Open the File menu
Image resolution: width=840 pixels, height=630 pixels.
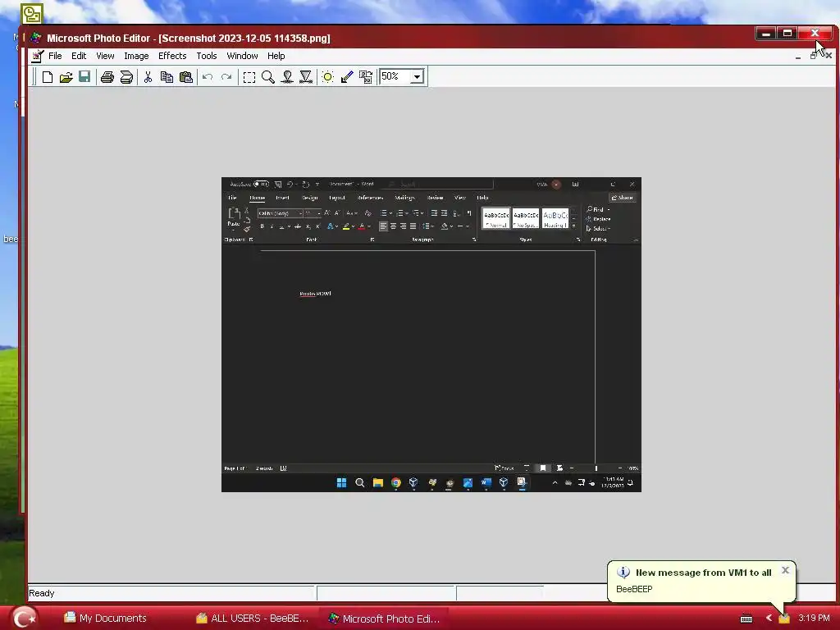[55, 56]
